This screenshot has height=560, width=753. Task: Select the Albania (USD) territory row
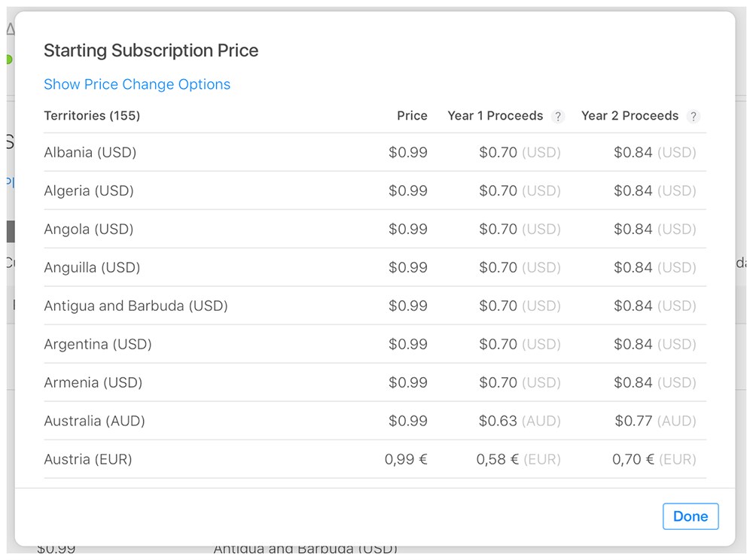point(374,152)
